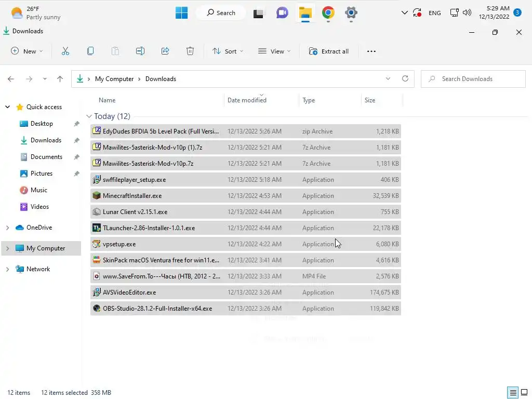This screenshot has width=532, height=399.
Task: Click the EdyDudes zip archive icon
Action: pos(97,131)
